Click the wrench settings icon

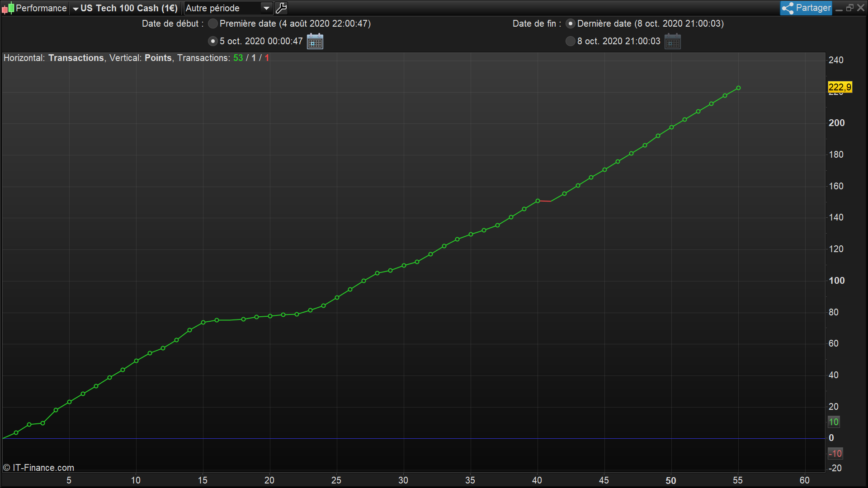(281, 8)
